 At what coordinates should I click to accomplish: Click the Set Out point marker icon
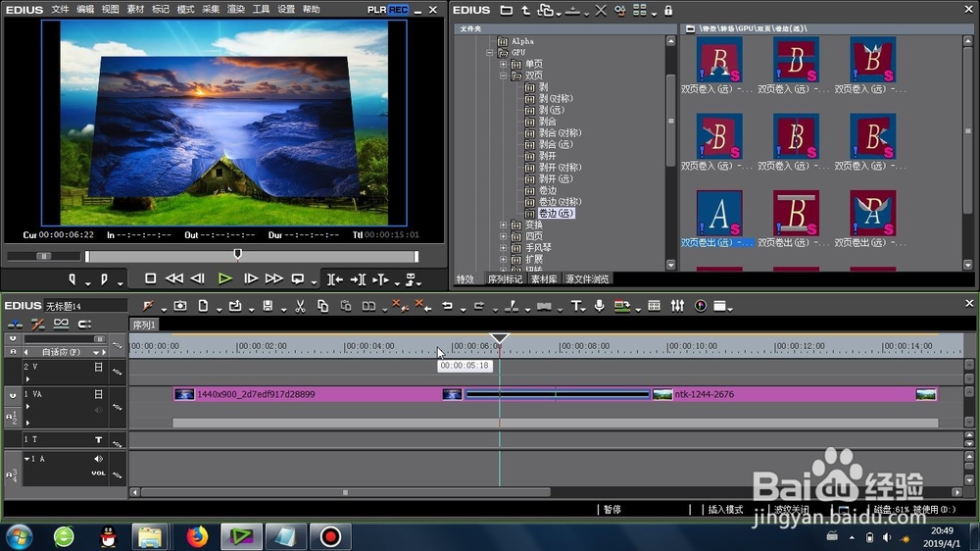[104, 279]
